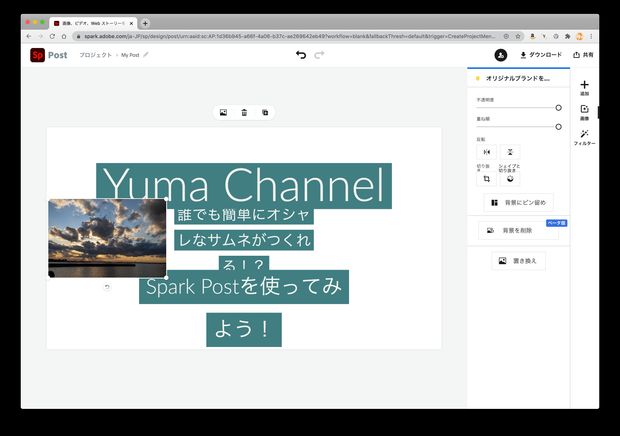Screen dimensions: 620x436
Task: Reload the browser page
Action: 52,36
